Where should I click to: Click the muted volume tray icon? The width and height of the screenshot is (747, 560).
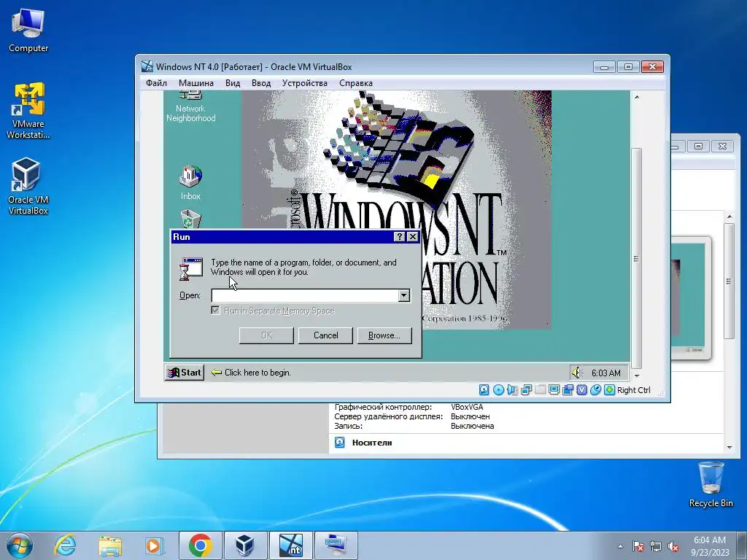tap(673, 546)
